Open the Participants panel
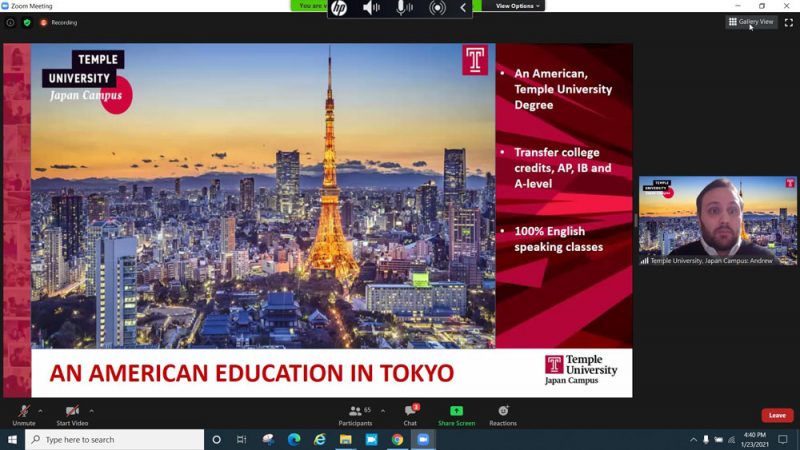The image size is (800, 450). point(356,415)
